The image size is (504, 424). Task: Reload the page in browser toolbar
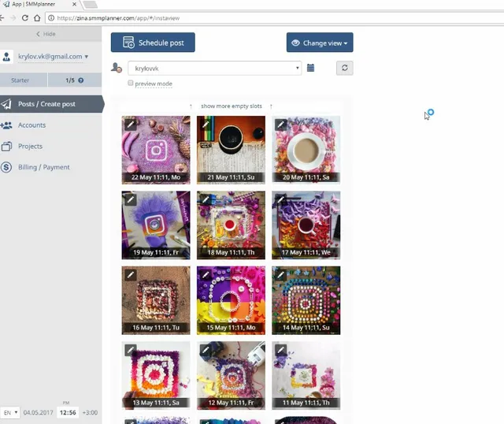pyautogui.click(x=24, y=18)
